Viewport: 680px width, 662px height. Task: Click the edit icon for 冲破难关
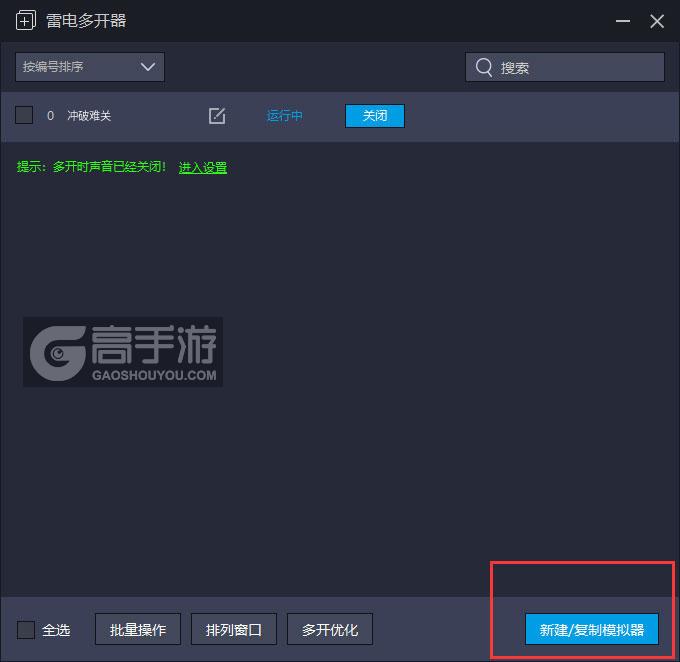coord(217,116)
